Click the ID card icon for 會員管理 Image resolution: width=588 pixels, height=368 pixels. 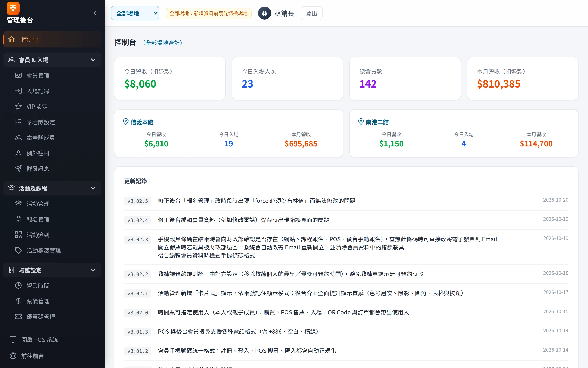point(18,75)
